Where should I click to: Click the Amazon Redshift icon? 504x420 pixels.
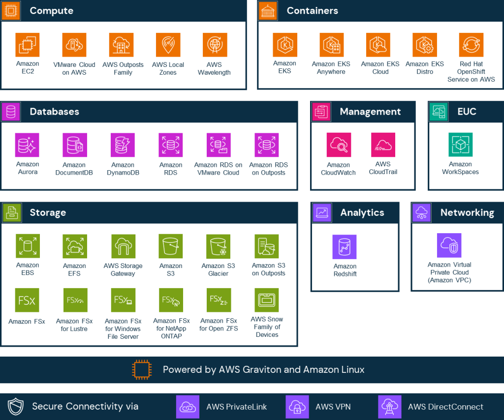point(345,246)
